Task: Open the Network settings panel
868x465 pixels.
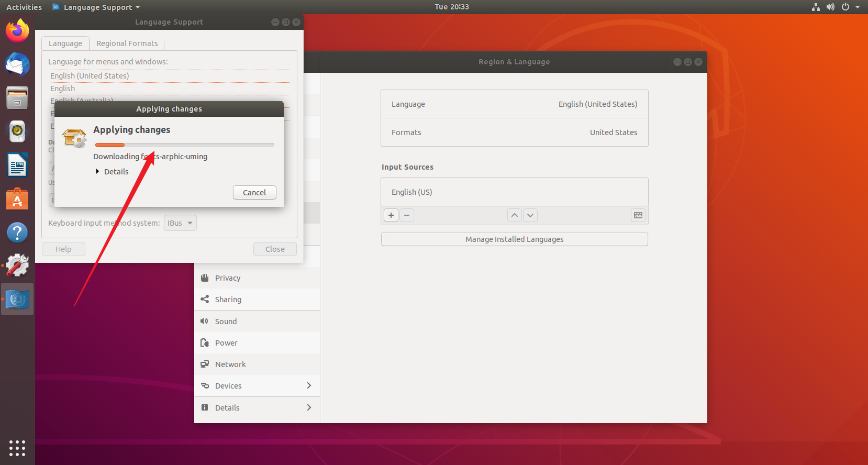Action: [x=257, y=364]
